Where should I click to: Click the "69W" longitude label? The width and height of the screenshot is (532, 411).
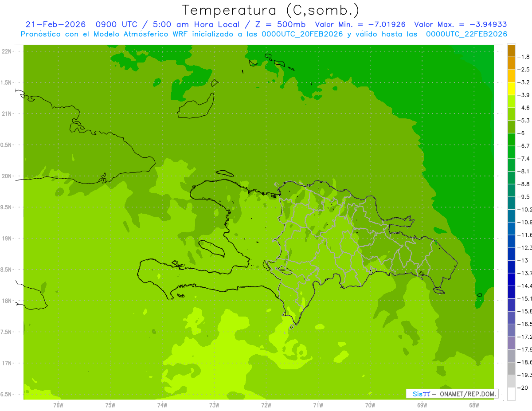(x=422, y=405)
